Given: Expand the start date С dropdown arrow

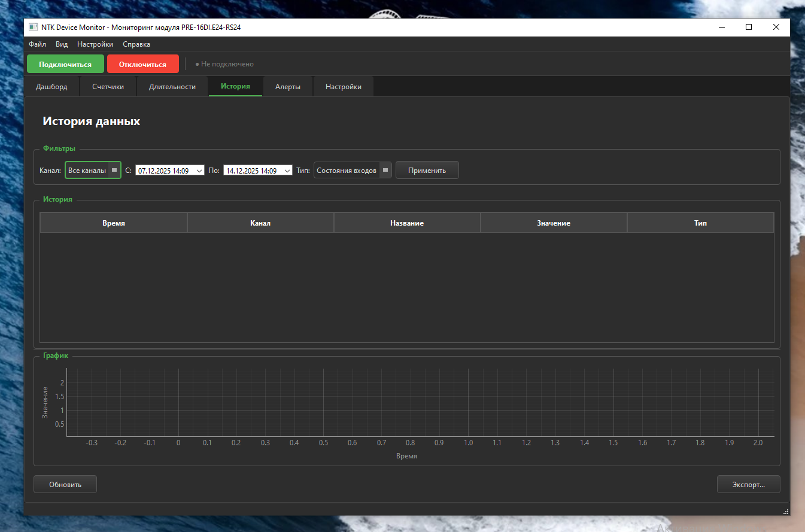Looking at the screenshot, I should (x=199, y=171).
